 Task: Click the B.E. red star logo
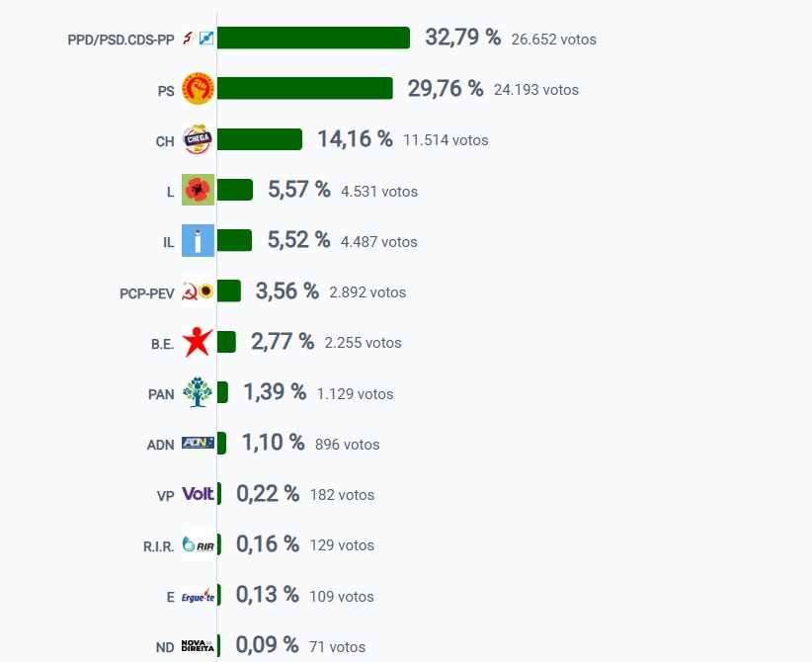click(198, 342)
